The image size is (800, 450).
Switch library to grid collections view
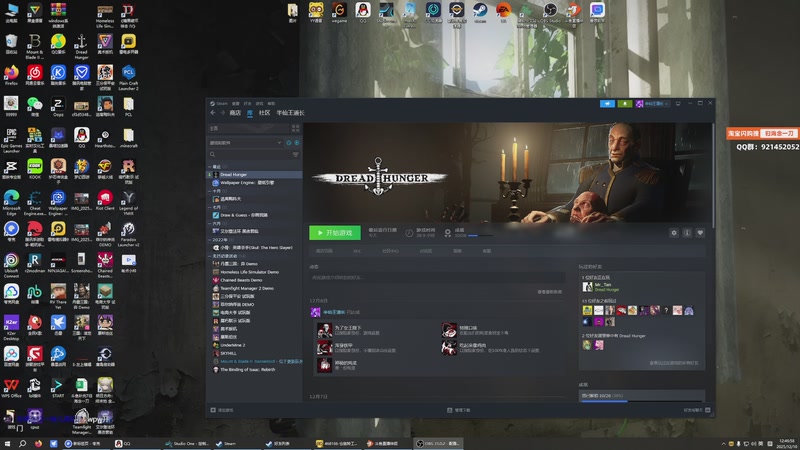[295, 128]
